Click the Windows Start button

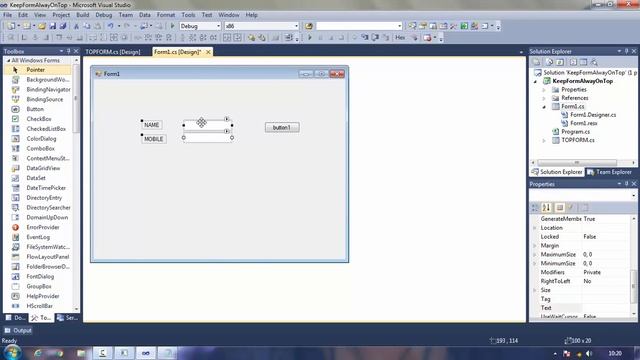(x=12, y=353)
